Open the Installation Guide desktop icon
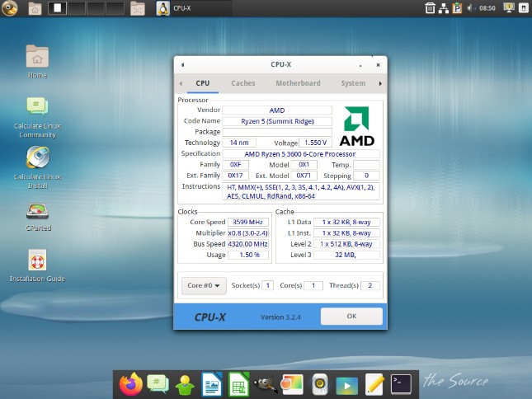Viewport: 532px width, 399px height. pos(37,262)
